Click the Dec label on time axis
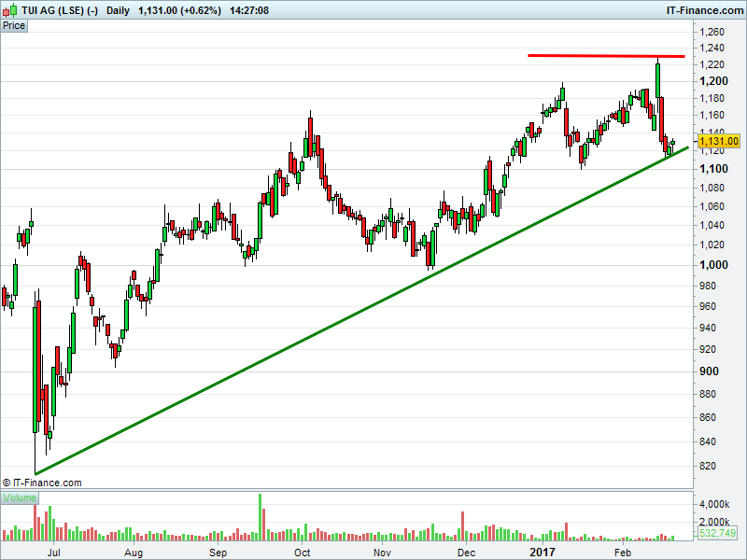The width and height of the screenshot is (747, 560). coord(466,553)
